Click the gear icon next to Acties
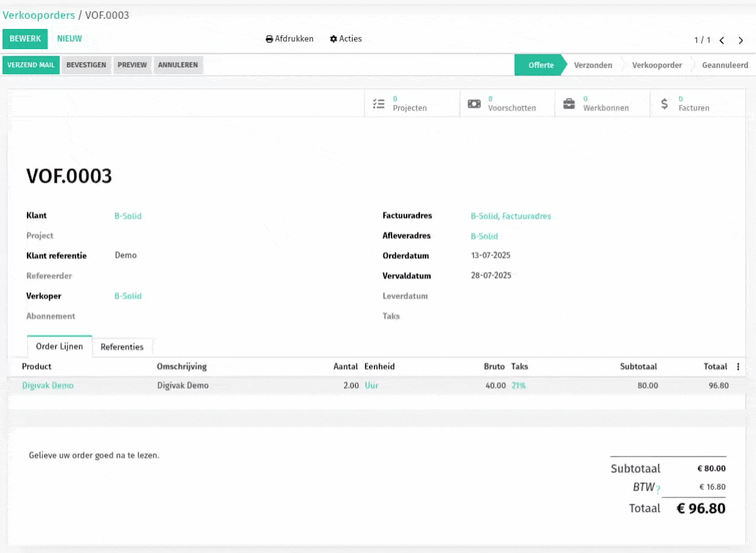 pyautogui.click(x=334, y=39)
